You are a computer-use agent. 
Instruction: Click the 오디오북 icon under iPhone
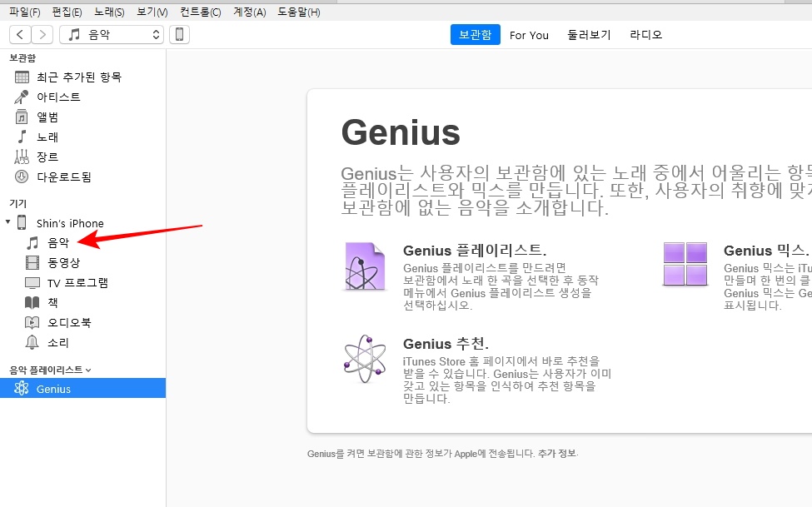[x=32, y=323]
